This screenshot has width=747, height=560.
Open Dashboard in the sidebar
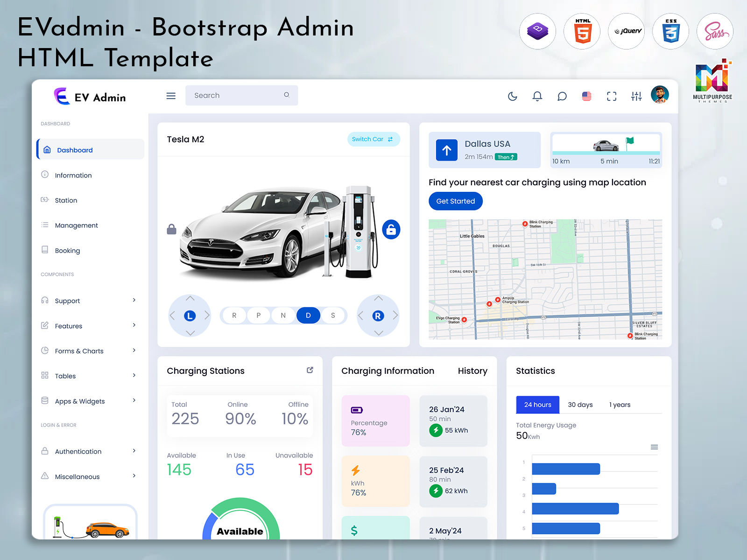(91, 149)
